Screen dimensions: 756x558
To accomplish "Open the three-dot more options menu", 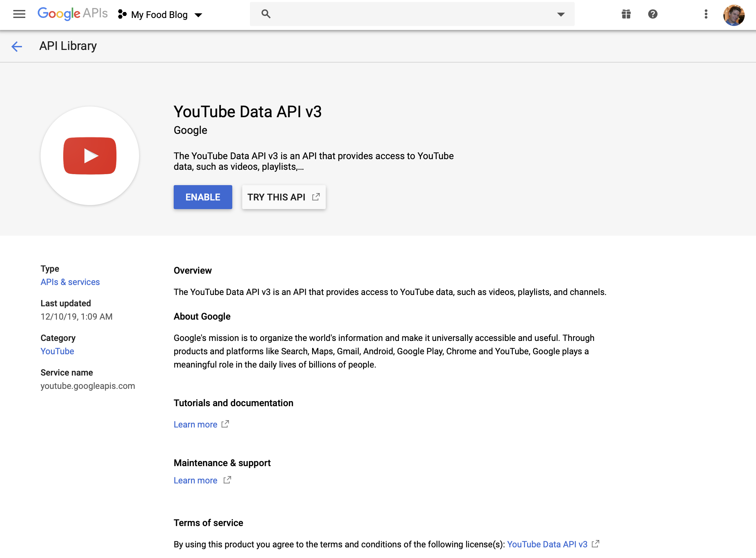I will [706, 14].
